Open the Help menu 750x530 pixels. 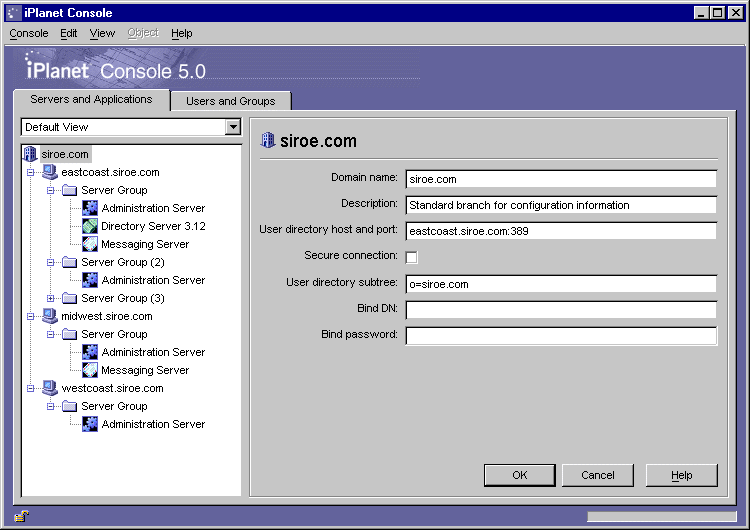[x=182, y=33]
